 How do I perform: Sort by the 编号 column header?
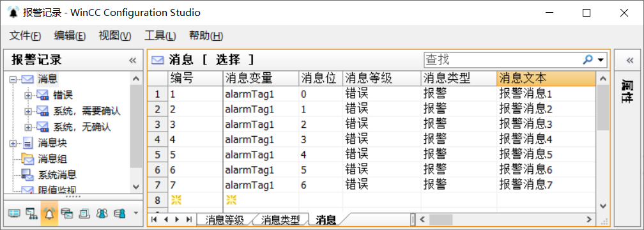195,78
